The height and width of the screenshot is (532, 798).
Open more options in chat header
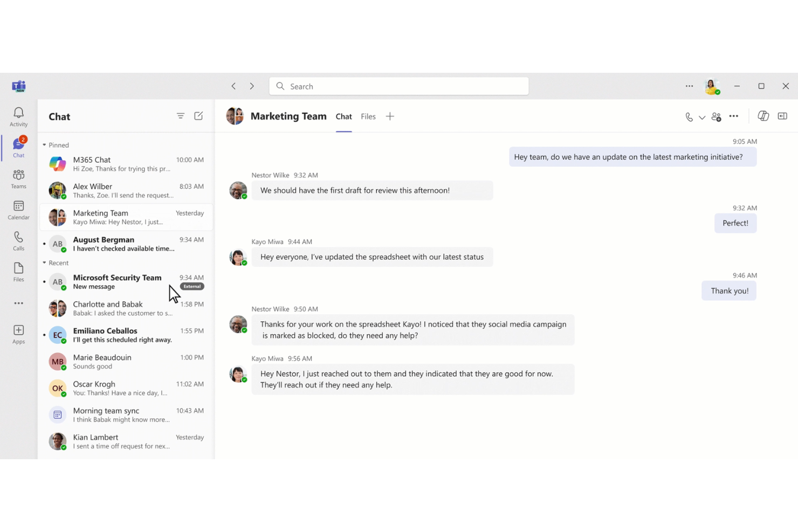click(x=734, y=116)
